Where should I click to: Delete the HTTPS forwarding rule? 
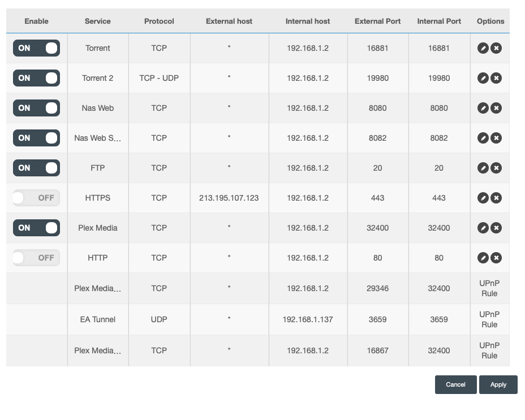click(x=496, y=198)
